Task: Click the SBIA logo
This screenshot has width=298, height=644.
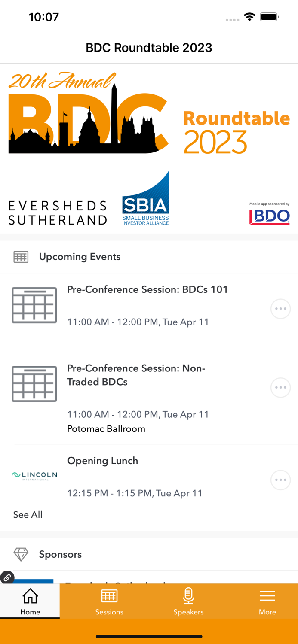Action: (145, 198)
